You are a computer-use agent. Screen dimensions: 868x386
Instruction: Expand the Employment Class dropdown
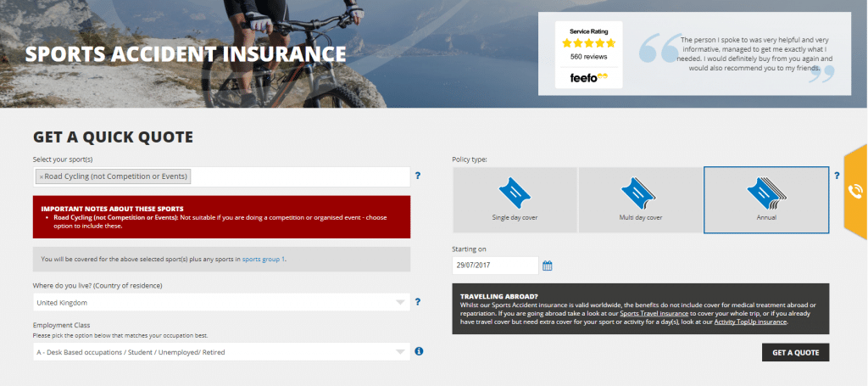[x=221, y=352]
